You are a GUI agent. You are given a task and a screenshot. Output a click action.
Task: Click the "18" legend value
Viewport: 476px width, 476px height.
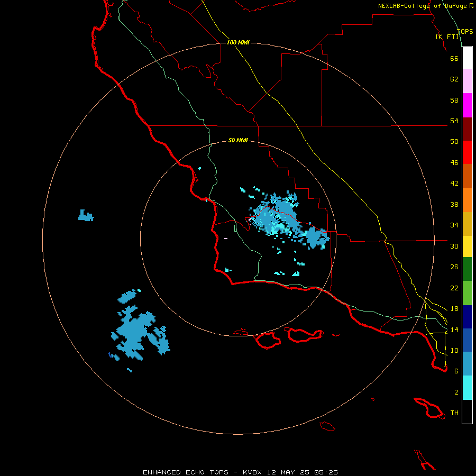coord(454,309)
